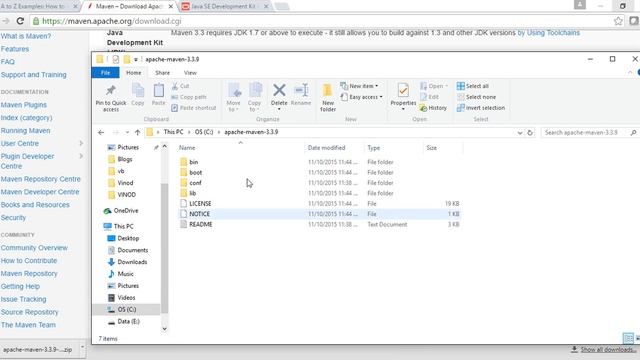Click the History icon

423,108
